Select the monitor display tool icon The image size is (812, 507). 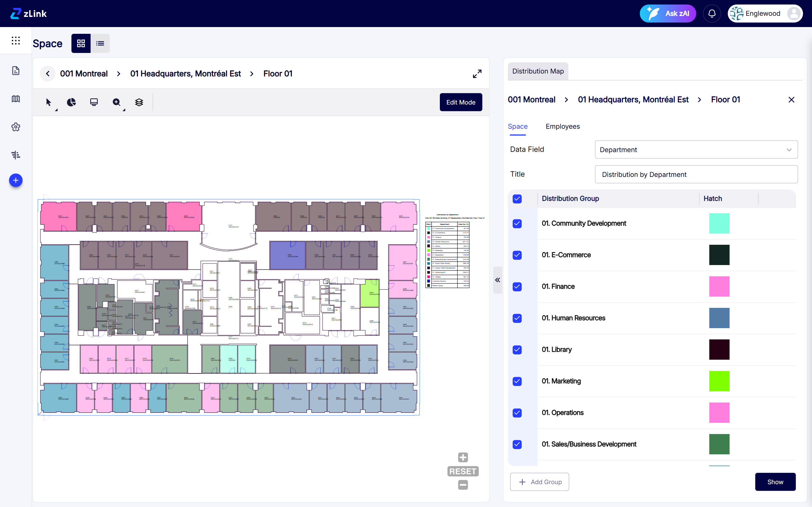[x=94, y=102]
